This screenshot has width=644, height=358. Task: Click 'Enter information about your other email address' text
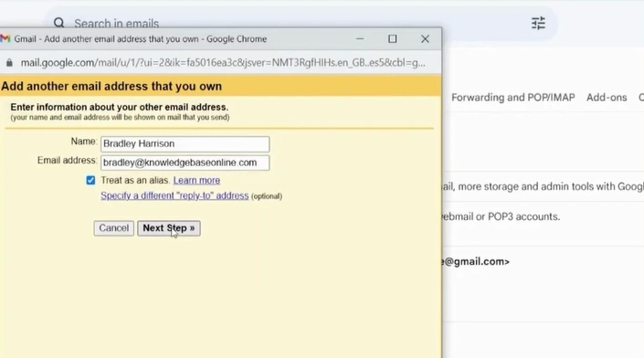coord(119,107)
